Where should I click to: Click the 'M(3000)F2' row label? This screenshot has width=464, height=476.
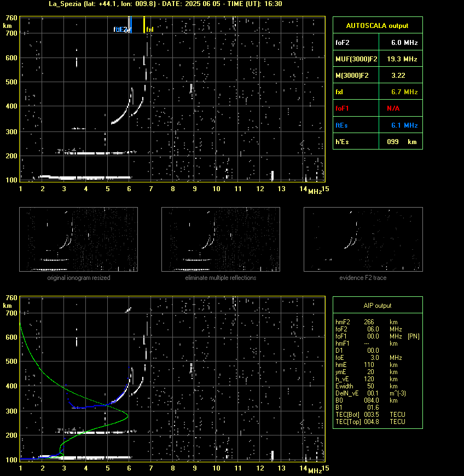click(x=352, y=75)
